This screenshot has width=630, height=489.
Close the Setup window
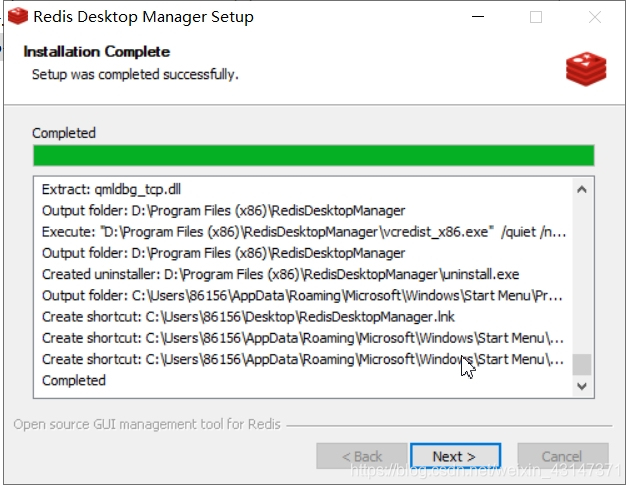point(595,17)
